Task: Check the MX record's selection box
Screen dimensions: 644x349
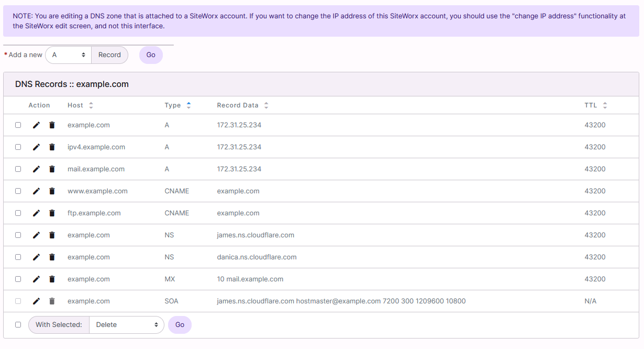Action: tap(18, 279)
